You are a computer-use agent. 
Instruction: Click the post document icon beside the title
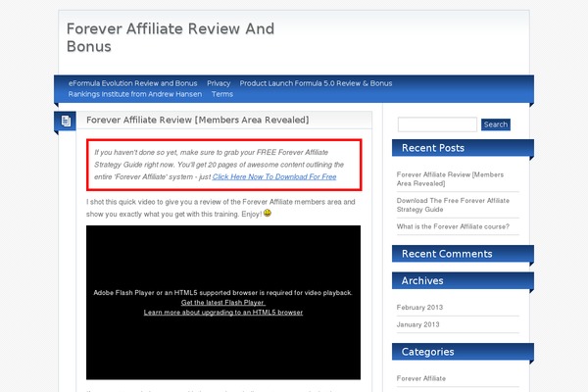pyautogui.click(x=66, y=121)
